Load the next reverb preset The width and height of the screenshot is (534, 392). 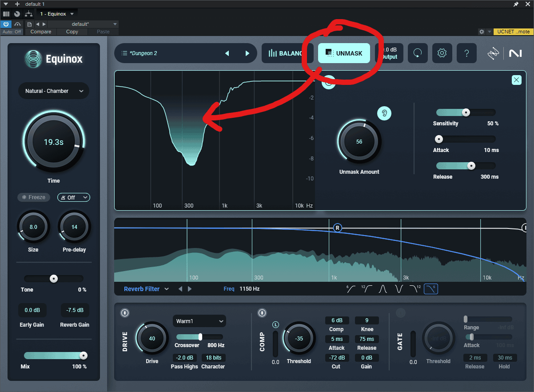[247, 53]
